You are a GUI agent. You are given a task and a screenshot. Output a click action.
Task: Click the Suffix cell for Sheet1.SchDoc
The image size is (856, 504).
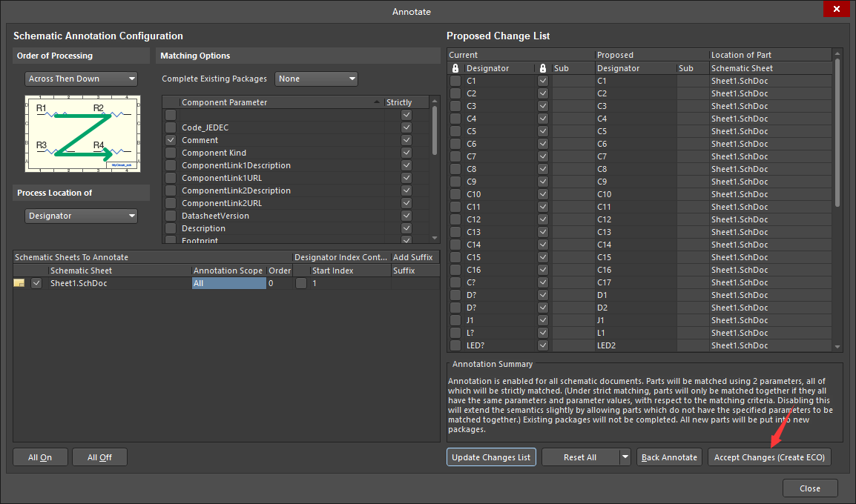(415, 283)
